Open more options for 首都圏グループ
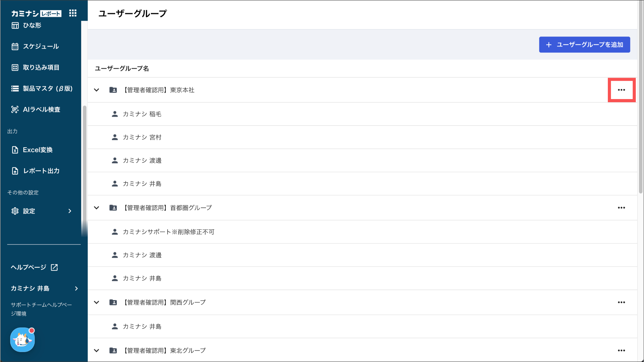 [621, 208]
